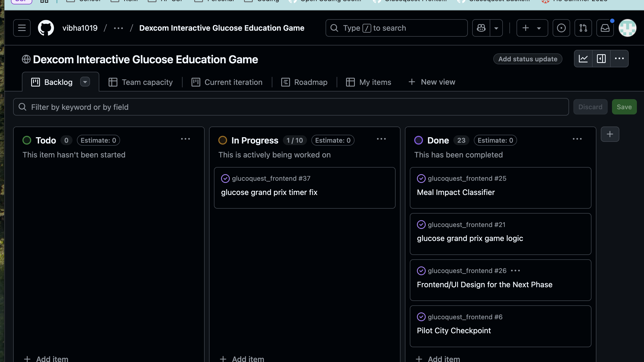Click the GitHub Octocat logo
Image resolution: width=644 pixels, height=362 pixels.
[46, 28]
